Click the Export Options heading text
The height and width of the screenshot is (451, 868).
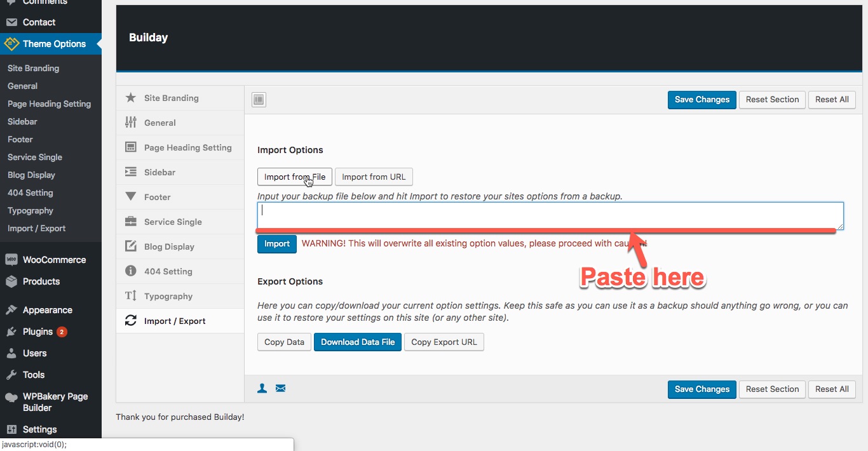[290, 281]
